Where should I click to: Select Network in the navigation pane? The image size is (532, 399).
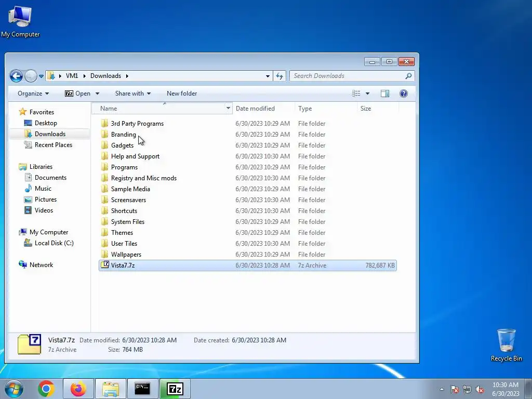(x=36, y=264)
